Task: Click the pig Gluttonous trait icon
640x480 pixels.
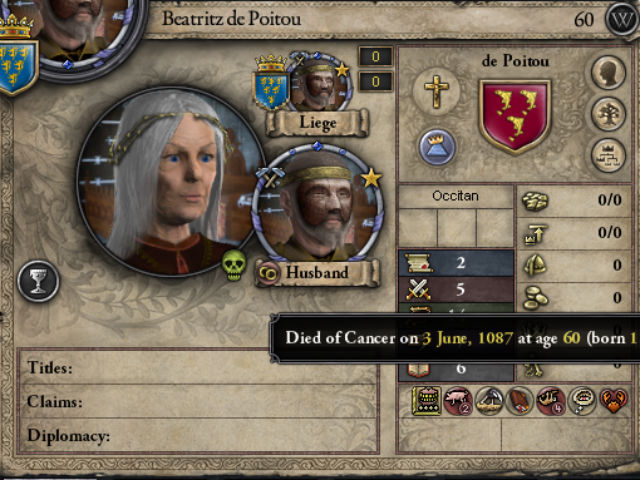Action: (458, 401)
